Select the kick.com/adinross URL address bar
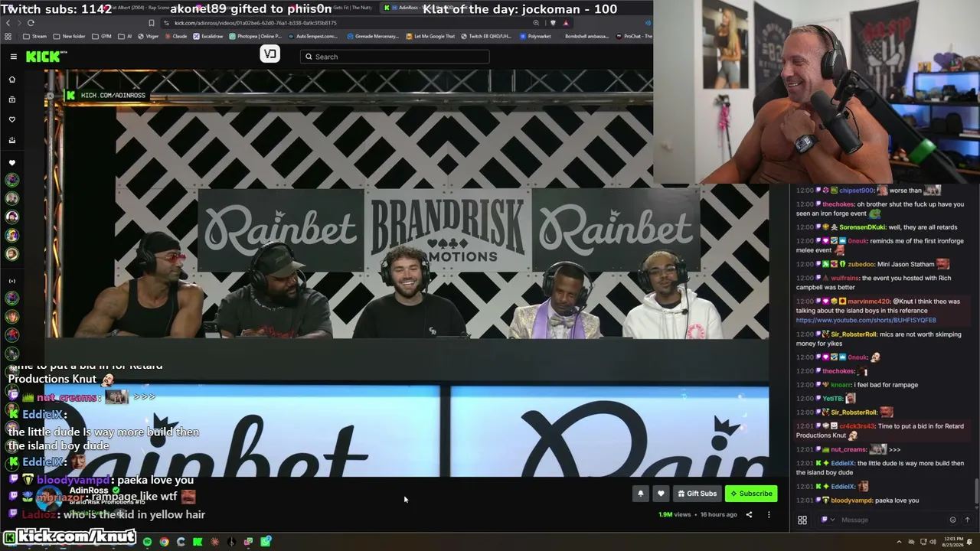 coord(255,23)
